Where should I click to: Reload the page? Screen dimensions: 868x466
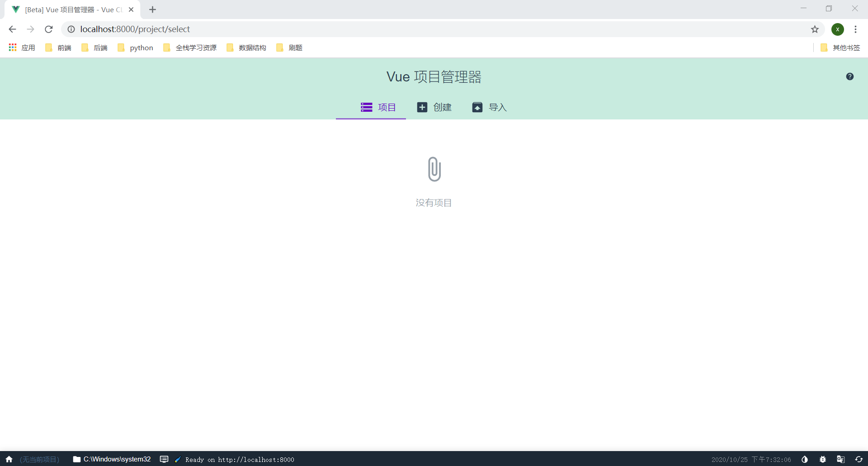49,29
